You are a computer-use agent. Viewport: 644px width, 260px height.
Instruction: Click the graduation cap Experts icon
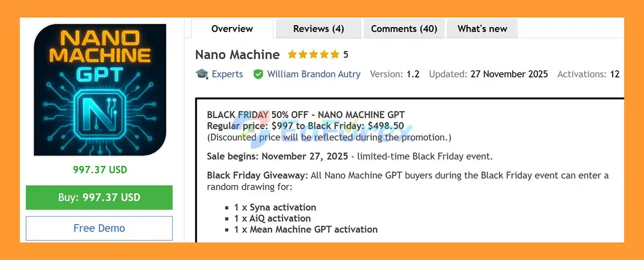202,74
